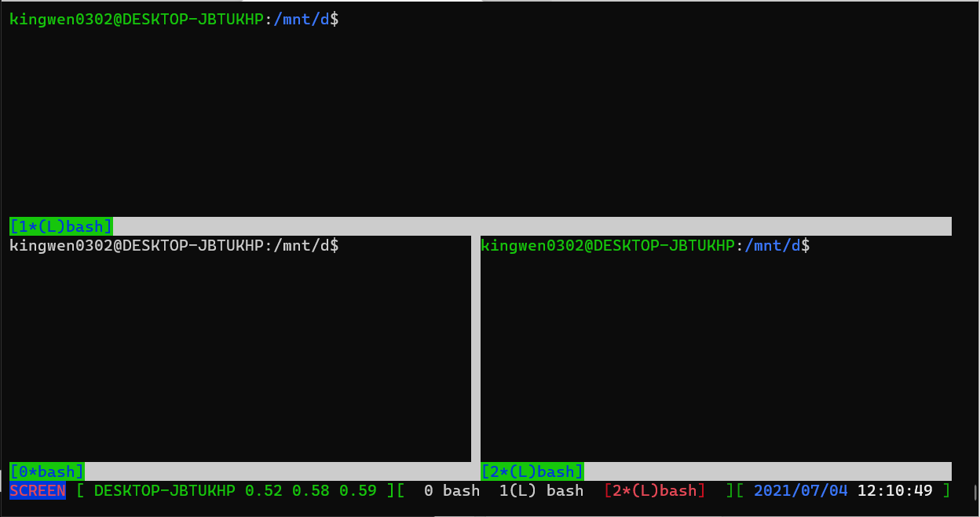The width and height of the screenshot is (980, 517).
Task: Click the date 2021/07/04 in status bar
Action: click(800, 491)
